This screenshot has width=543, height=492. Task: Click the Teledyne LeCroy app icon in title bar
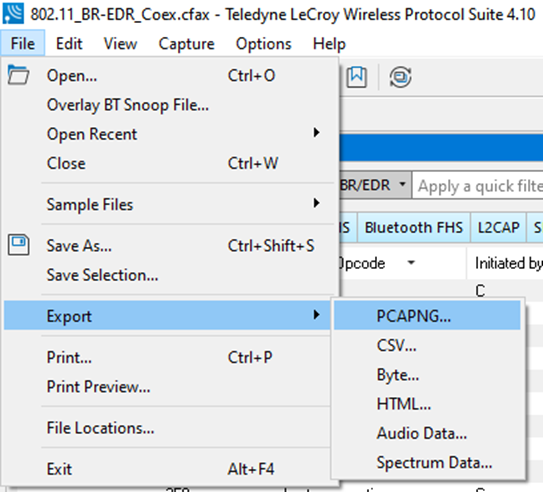click(13, 13)
